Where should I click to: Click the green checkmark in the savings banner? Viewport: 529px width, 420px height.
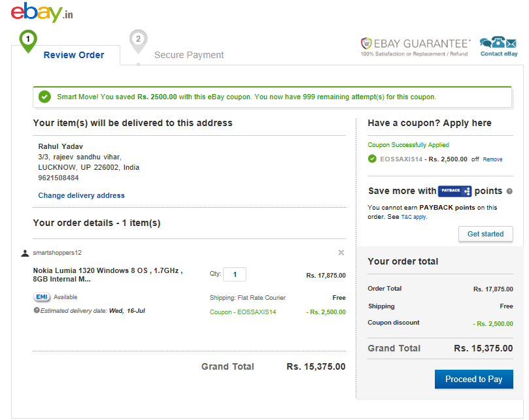pyautogui.click(x=44, y=97)
